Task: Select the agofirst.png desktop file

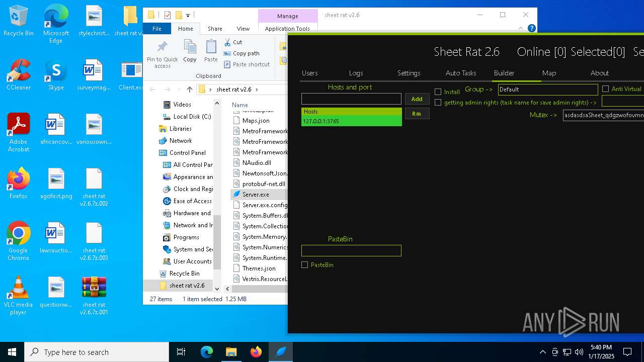Action: tap(56, 183)
